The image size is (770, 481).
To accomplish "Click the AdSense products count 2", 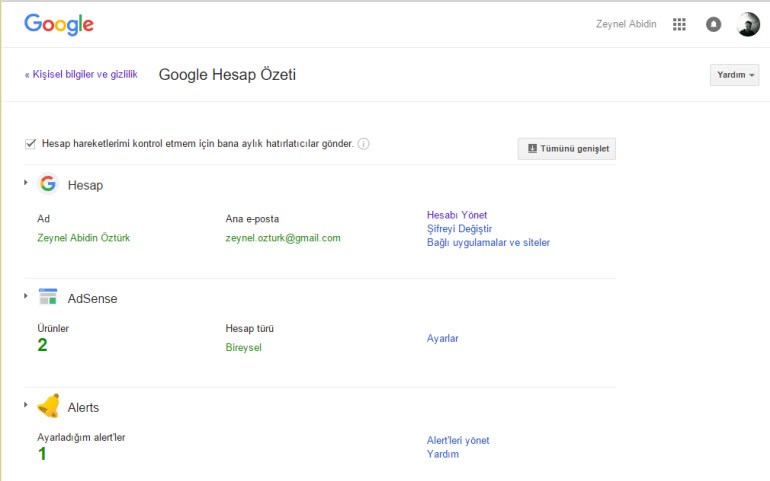I will click(x=42, y=345).
